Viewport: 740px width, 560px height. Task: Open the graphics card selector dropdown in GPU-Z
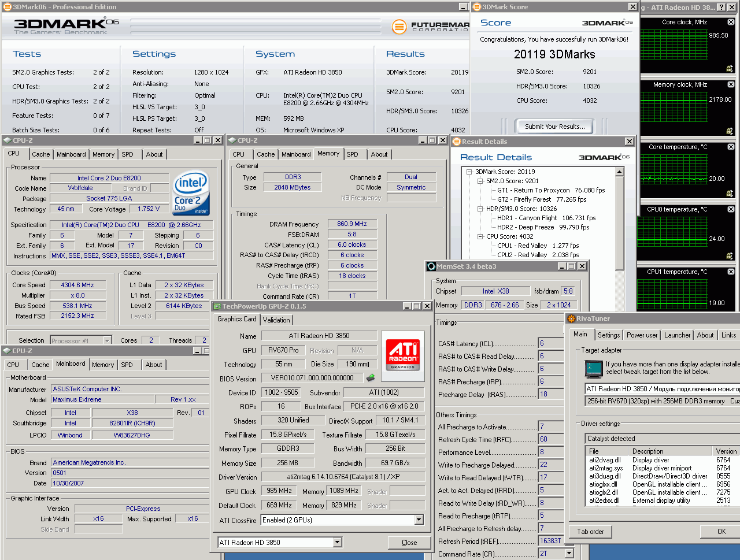pyautogui.click(x=338, y=543)
